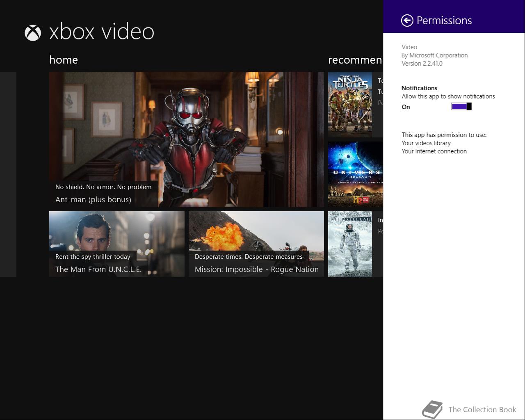Image resolution: width=525 pixels, height=420 pixels.
Task: Click the back arrow in Permissions panel
Action: pyautogui.click(x=407, y=21)
